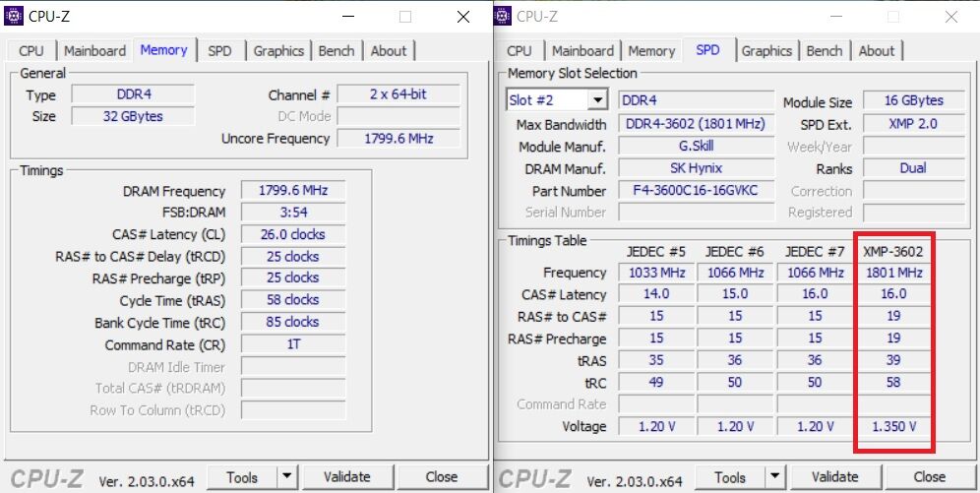Click the 2 x 64-bit Channel value
The height and width of the screenshot is (493, 980).
pos(398,94)
